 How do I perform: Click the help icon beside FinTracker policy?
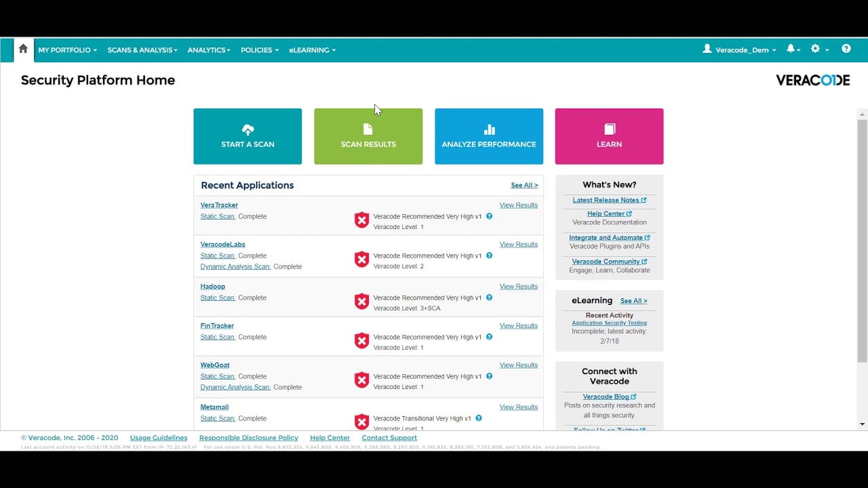tap(489, 337)
